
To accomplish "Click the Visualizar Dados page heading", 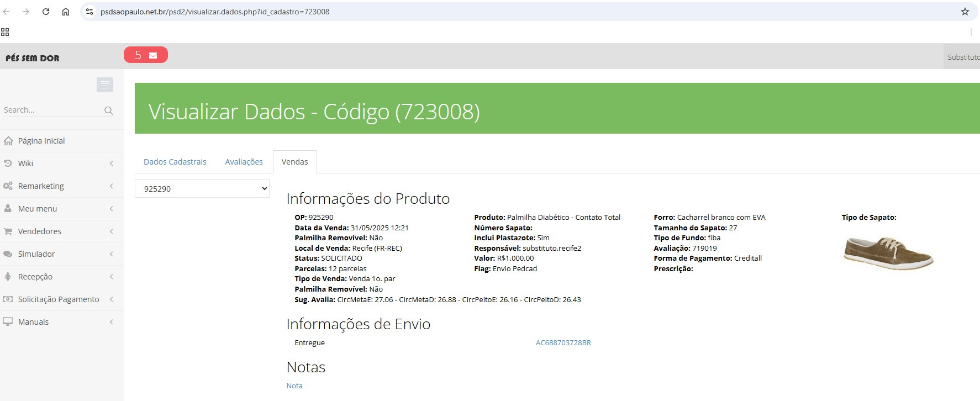I will point(314,112).
